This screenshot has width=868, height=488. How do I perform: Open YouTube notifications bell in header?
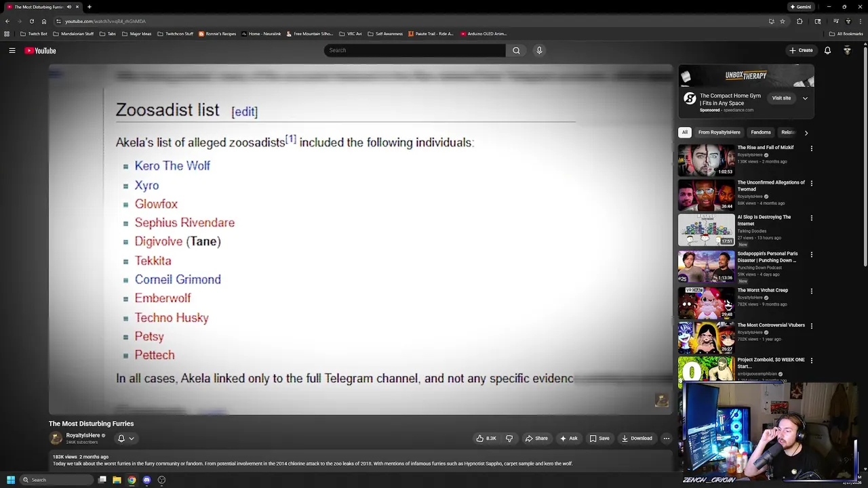[827, 50]
